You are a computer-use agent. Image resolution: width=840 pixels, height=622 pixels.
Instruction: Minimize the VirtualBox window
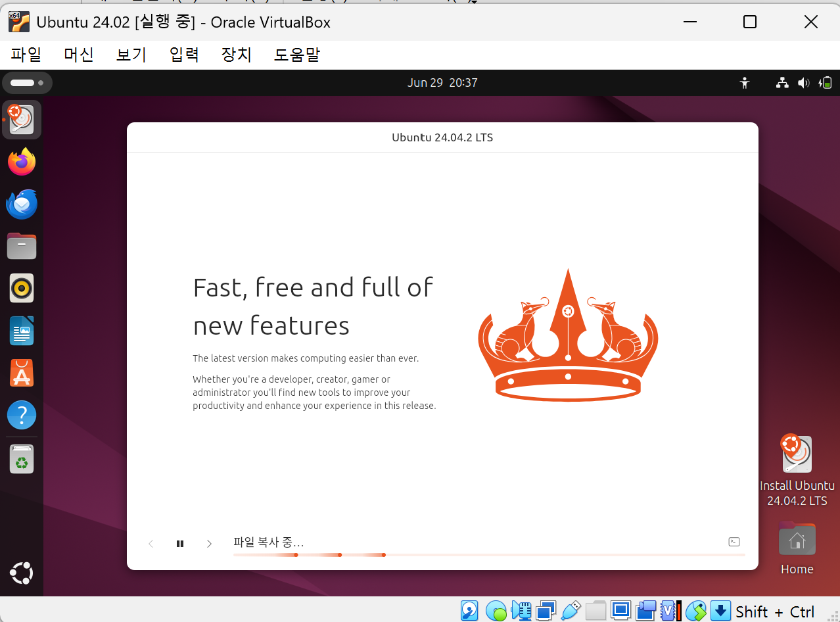[690, 22]
